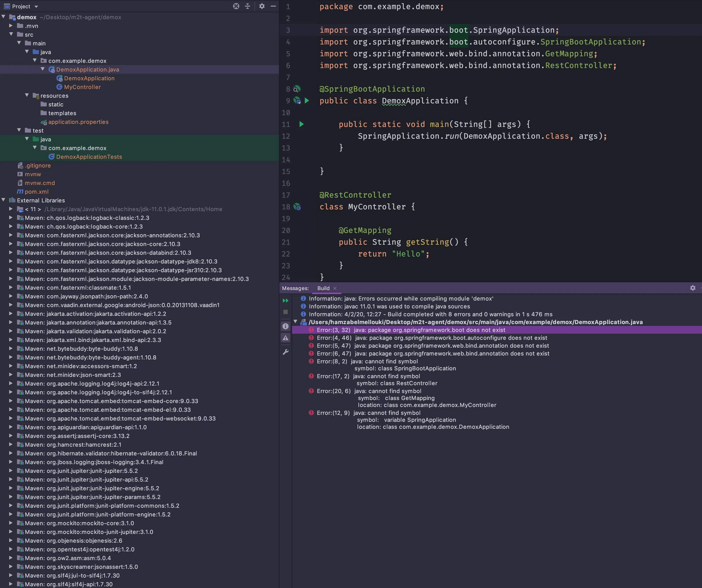Image resolution: width=702 pixels, height=588 pixels.
Task: Collapse DemoxApplication.java error group in Build
Action: [295, 322]
